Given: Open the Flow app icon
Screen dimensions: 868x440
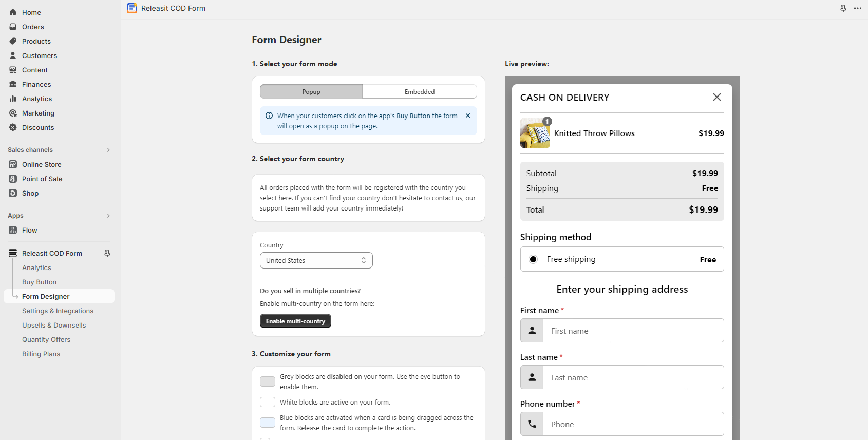Looking at the screenshot, I should coord(13,230).
